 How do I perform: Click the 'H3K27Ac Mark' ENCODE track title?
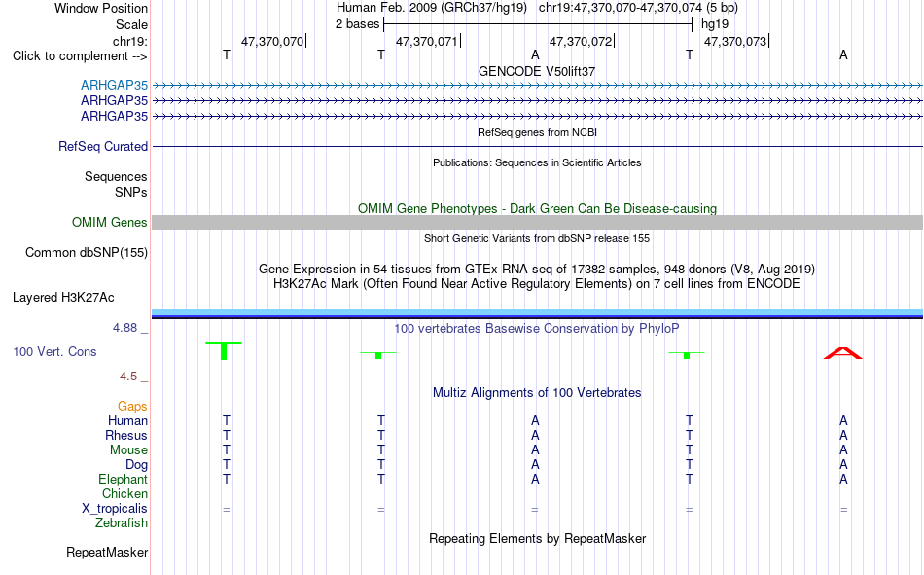coord(537,284)
